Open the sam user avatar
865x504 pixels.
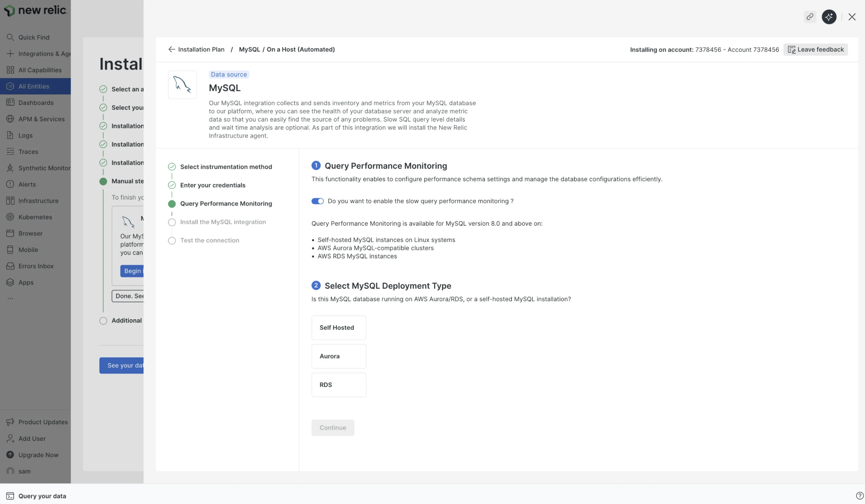(10, 471)
